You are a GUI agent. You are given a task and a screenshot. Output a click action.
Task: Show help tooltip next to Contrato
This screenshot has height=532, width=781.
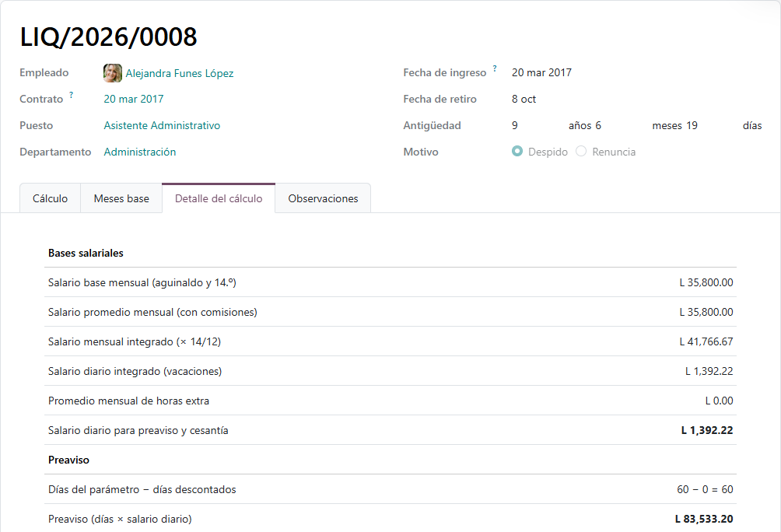coord(72,95)
